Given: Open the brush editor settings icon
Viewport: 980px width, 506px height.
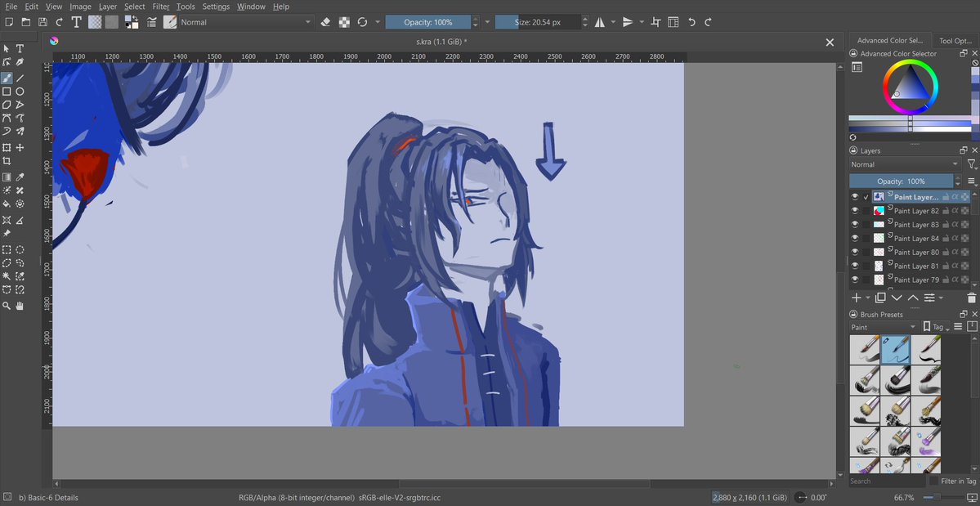Looking at the screenshot, I should 152,23.
